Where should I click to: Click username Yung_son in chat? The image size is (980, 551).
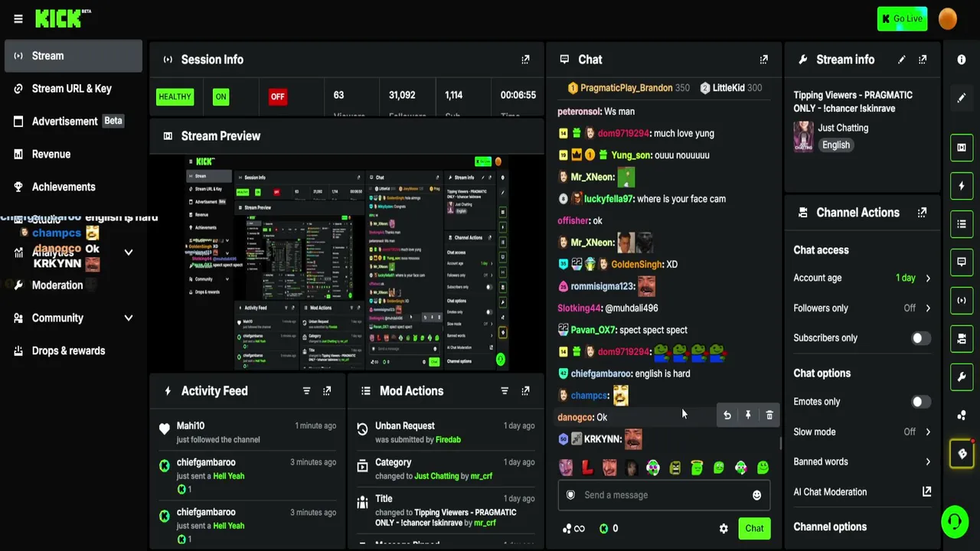coord(632,155)
